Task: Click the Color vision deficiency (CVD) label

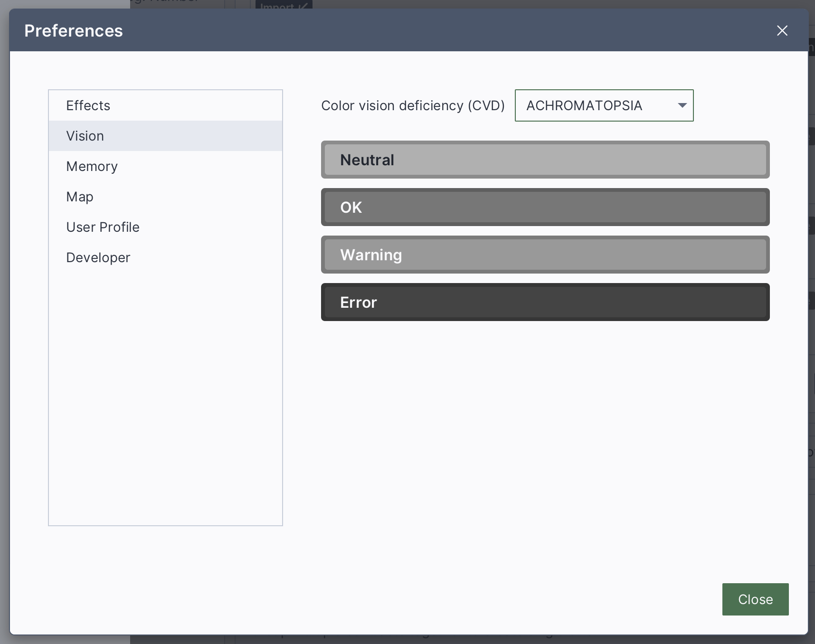Action: click(413, 105)
